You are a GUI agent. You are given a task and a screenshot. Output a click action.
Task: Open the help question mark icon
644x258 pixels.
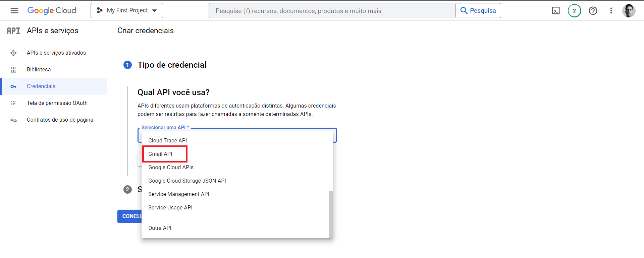click(x=593, y=11)
